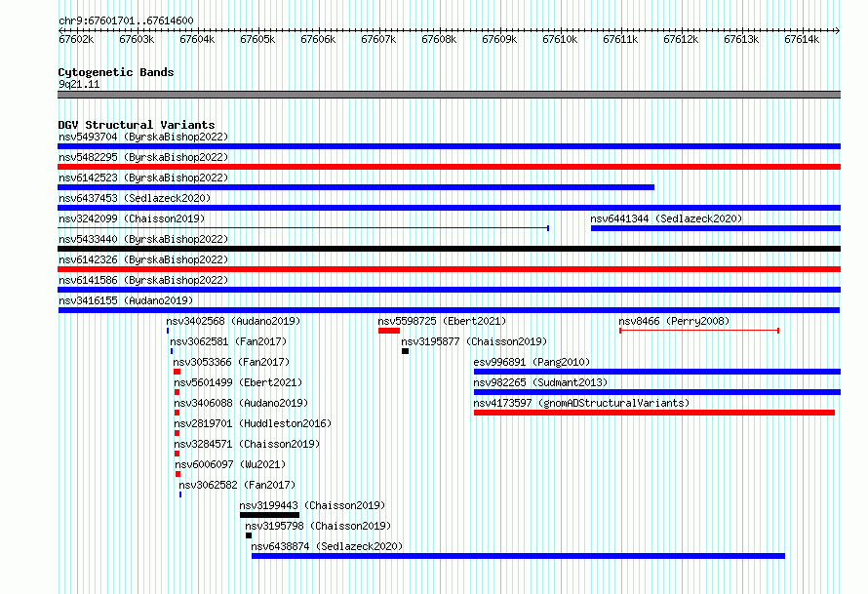The height and width of the screenshot is (594, 868).
Task: Click the nsv5493704 (ByrskaBishop2022) label
Action: pyautogui.click(x=143, y=137)
